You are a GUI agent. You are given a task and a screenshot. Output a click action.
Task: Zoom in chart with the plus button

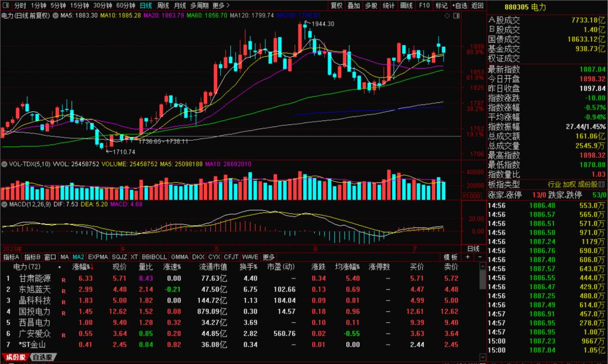click(468, 257)
